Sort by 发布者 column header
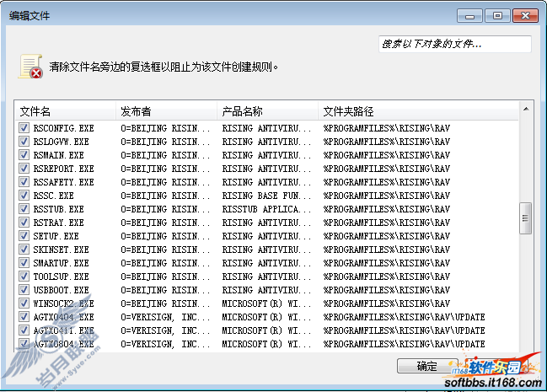 [x=166, y=112]
